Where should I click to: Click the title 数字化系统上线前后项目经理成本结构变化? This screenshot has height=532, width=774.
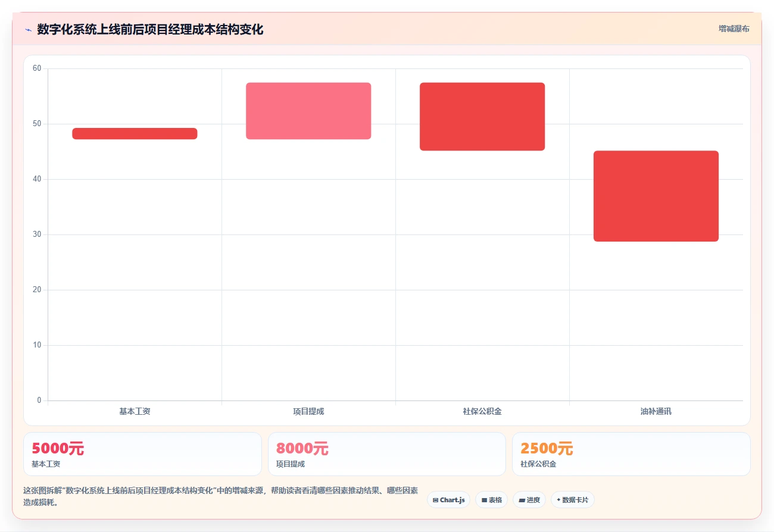tap(150, 29)
